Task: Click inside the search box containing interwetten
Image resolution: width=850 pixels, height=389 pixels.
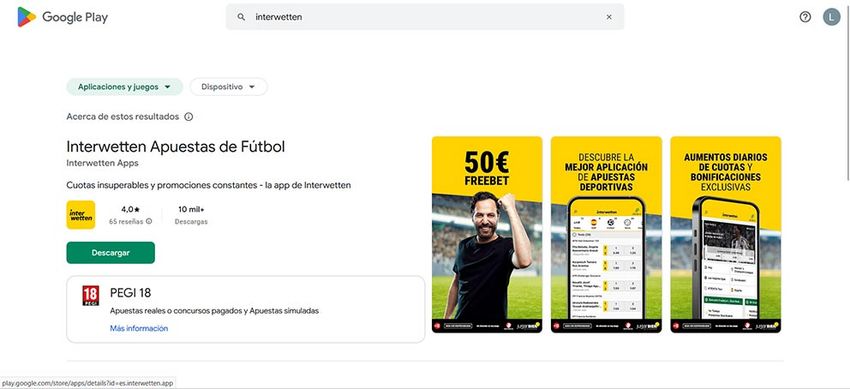Action: pyautogui.click(x=425, y=17)
